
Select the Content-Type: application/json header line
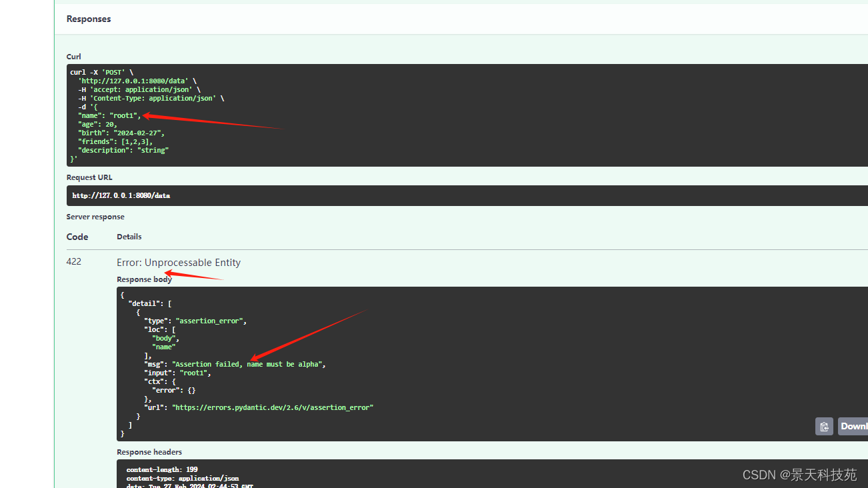pyautogui.click(x=151, y=98)
